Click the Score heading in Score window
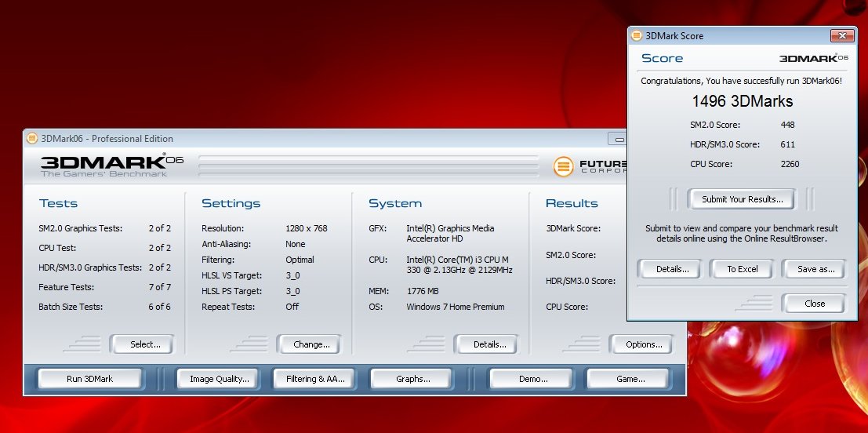Image resolution: width=868 pixels, height=433 pixels. click(662, 58)
